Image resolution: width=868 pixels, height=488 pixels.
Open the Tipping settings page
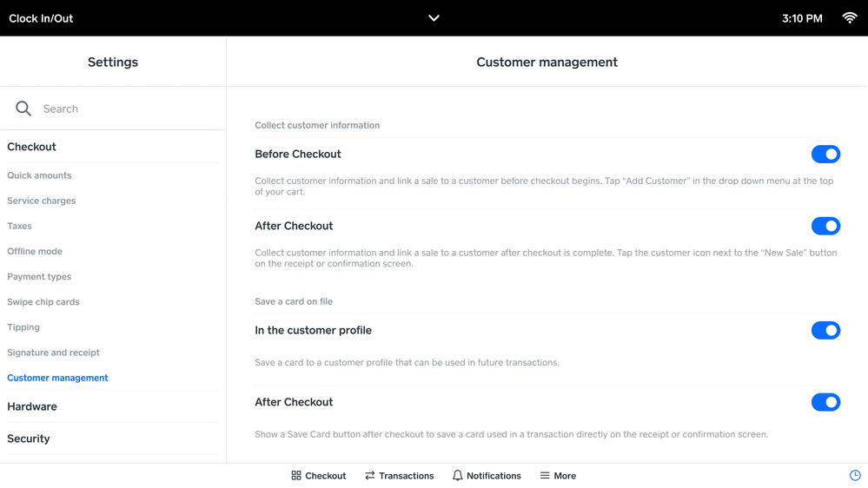pos(23,327)
